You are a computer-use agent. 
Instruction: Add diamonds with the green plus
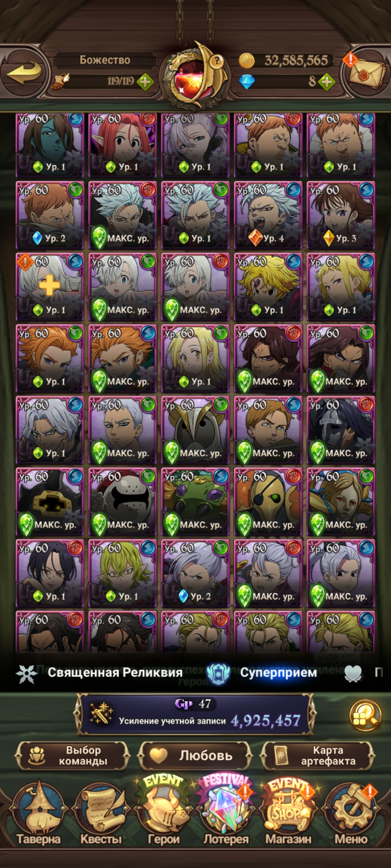[327, 82]
